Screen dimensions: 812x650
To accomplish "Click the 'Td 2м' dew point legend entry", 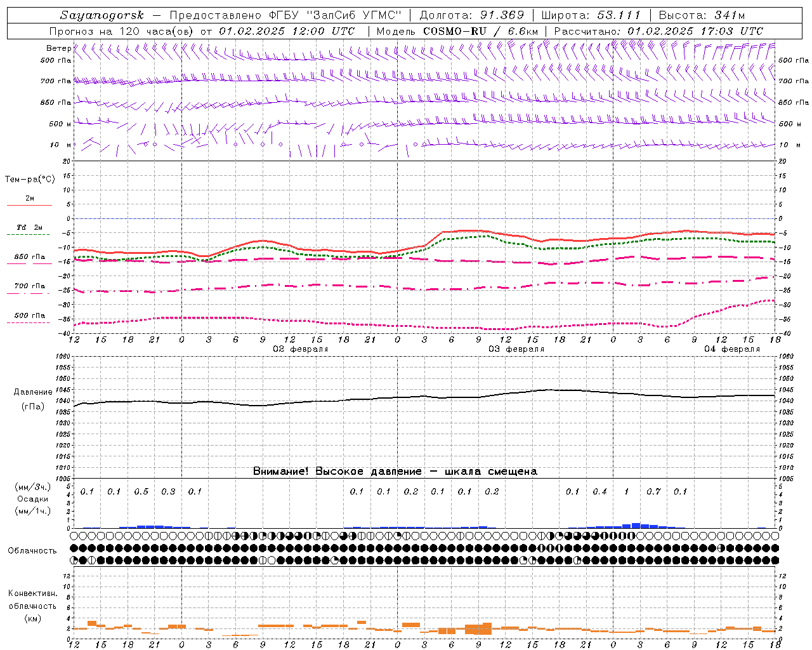I will pyautogui.click(x=30, y=227).
